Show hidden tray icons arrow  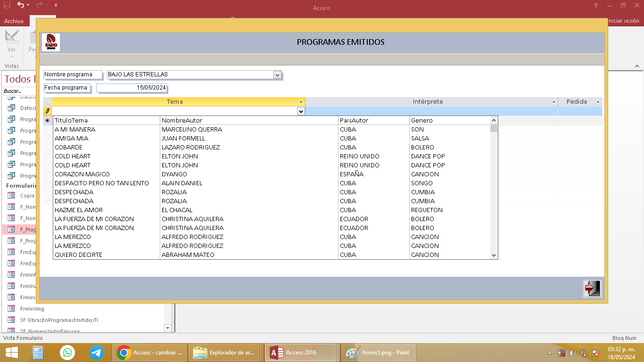(550, 353)
